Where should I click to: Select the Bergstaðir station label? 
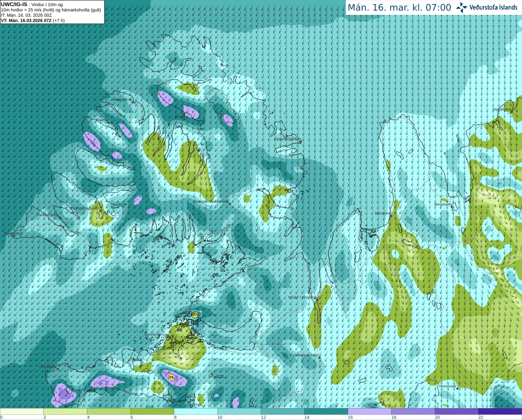pyautogui.click(x=442, y=204)
